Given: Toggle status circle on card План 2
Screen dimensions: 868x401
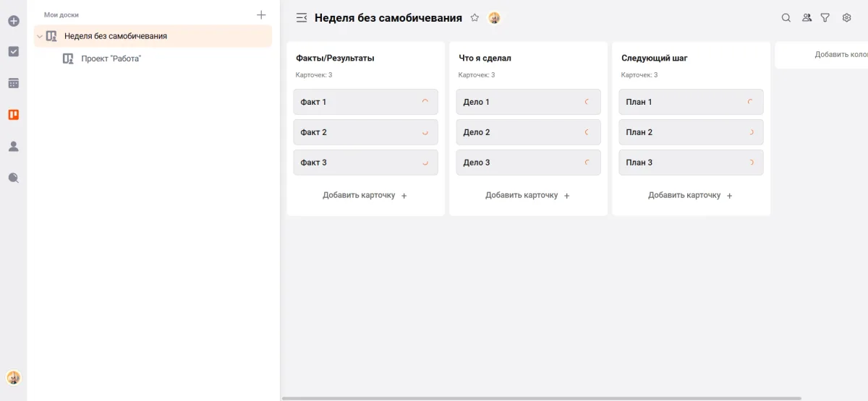Looking at the screenshot, I should [x=750, y=132].
